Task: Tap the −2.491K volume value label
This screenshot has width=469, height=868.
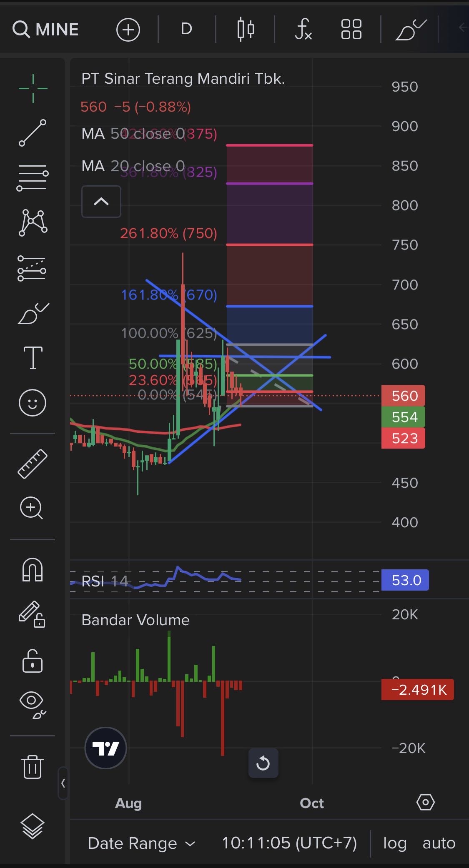Action: point(418,690)
